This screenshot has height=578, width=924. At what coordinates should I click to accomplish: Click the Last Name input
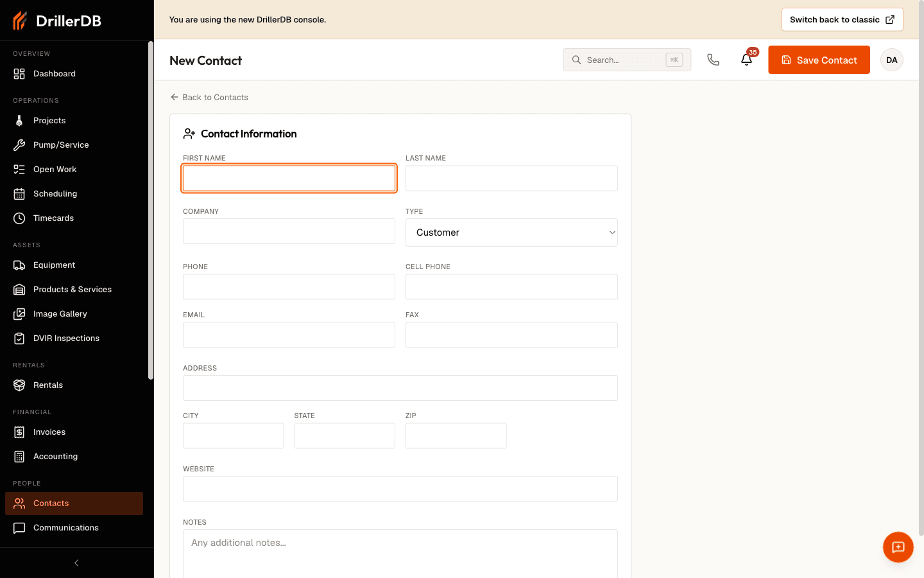point(511,178)
